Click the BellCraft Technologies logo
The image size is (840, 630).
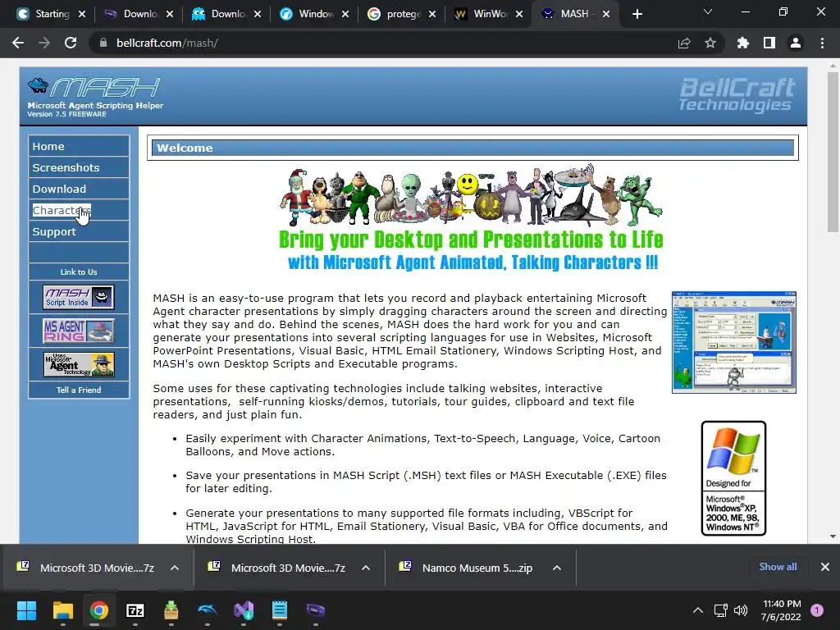coord(737,95)
